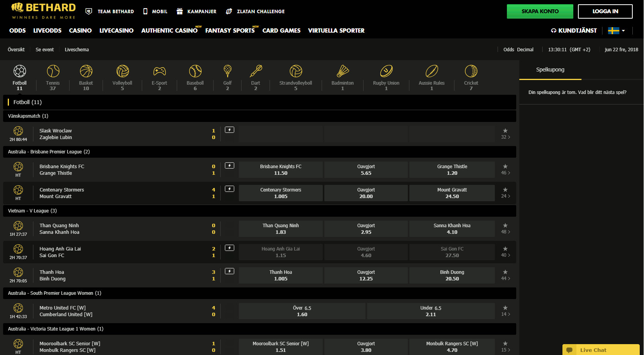Click the LOGGA IN button

tap(605, 11)
